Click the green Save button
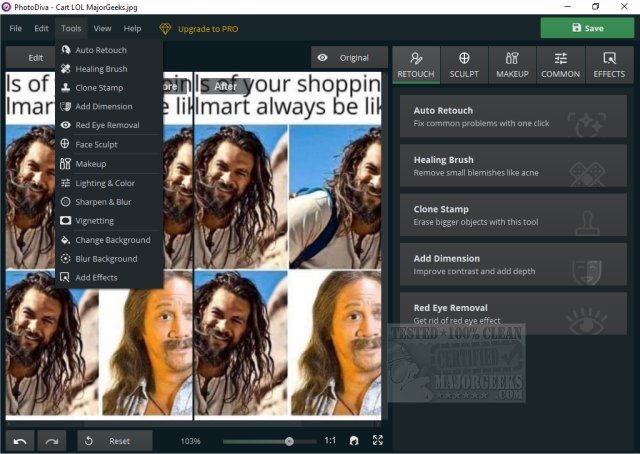 coord(587,28)
